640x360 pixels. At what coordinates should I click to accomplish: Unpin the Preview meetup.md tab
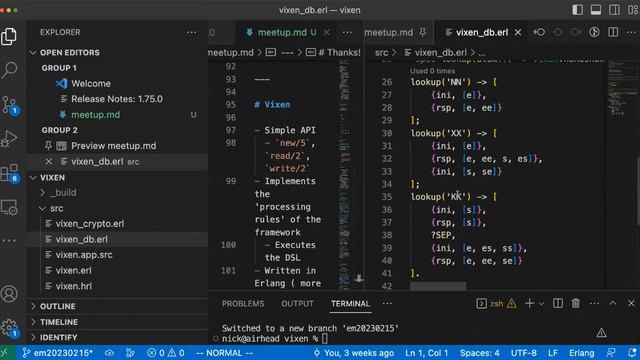tap(423, 32)
